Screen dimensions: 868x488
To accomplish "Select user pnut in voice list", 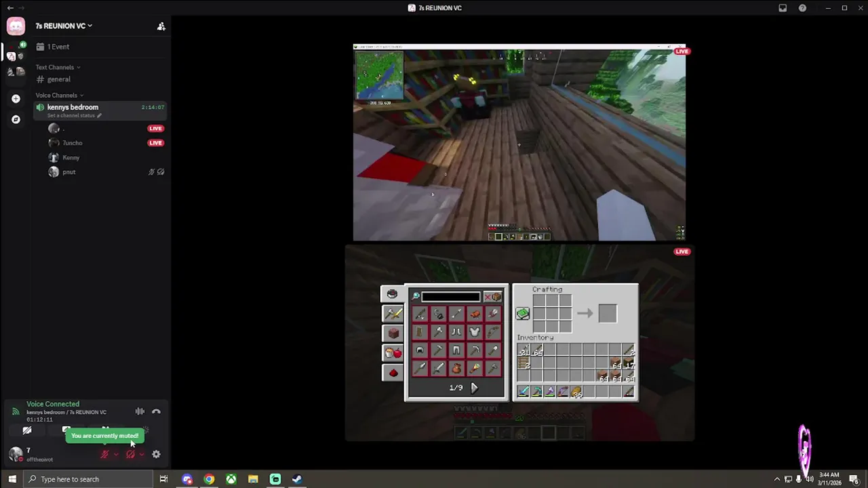I will click(x=68, y=172).
